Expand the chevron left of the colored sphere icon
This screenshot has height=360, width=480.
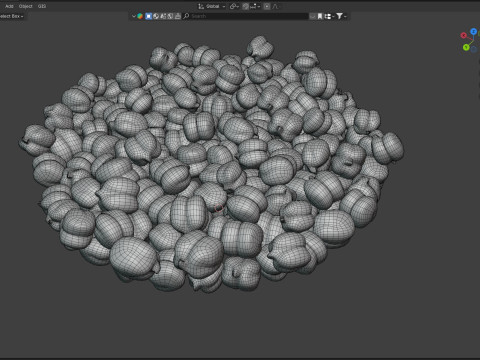click(x=134, y=16)
